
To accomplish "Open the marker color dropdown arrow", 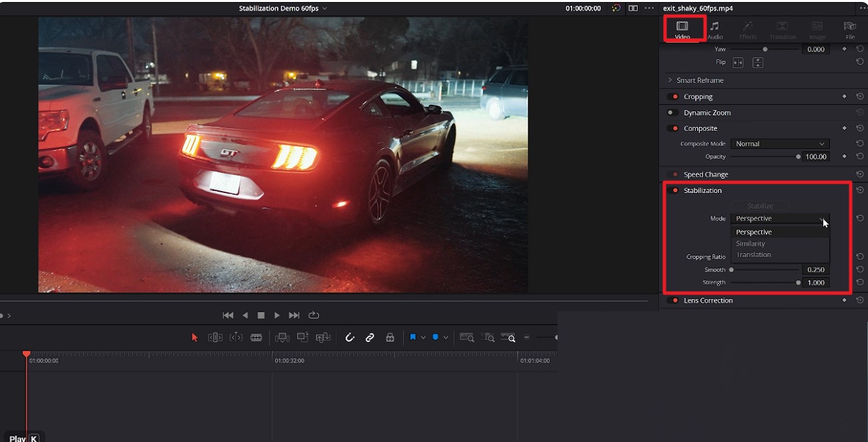I will 445,337.
